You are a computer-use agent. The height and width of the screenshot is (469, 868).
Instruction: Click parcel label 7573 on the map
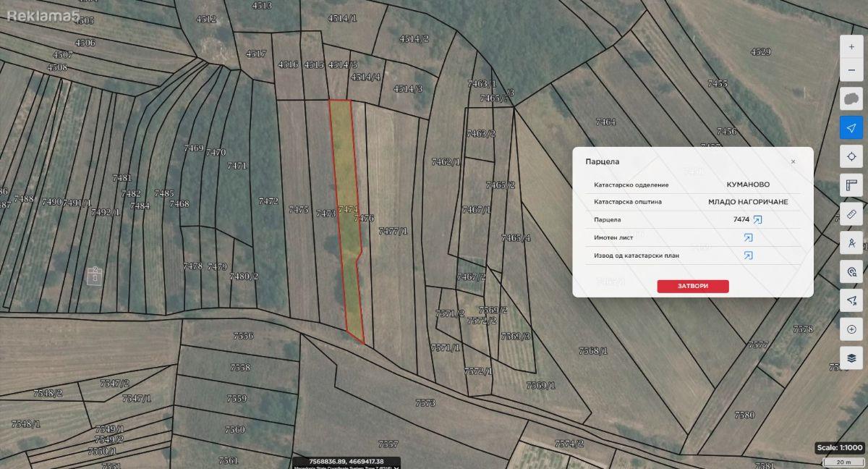click(x=425, y=402)
